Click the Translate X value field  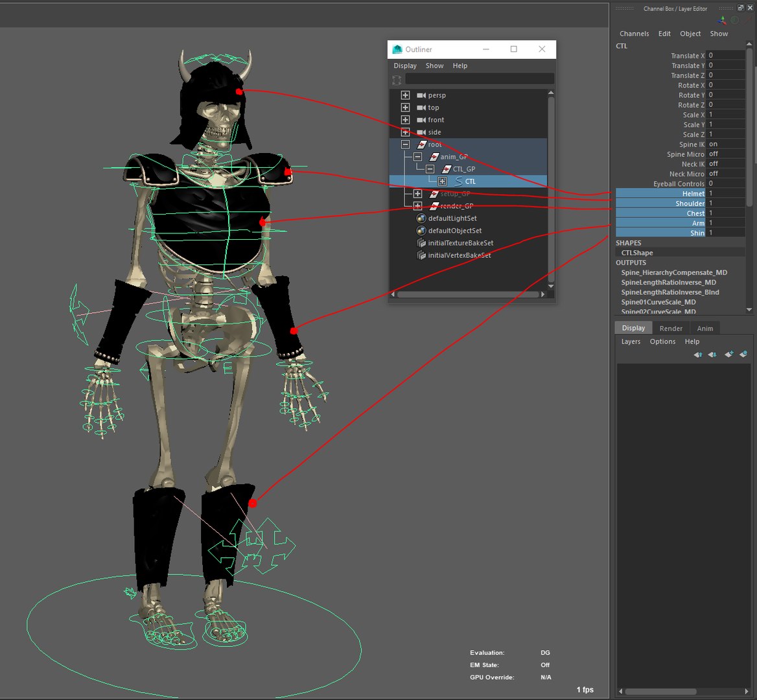point(725,56)
